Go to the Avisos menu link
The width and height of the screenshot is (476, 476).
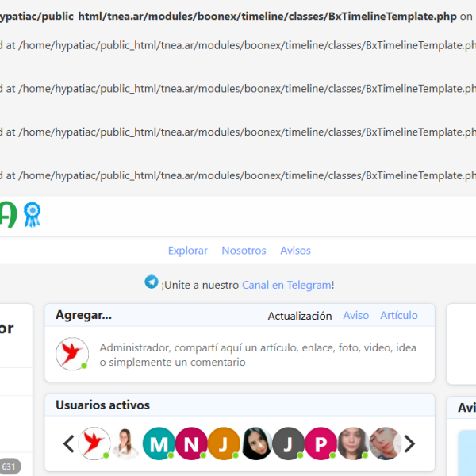click(x=295, y=251)
